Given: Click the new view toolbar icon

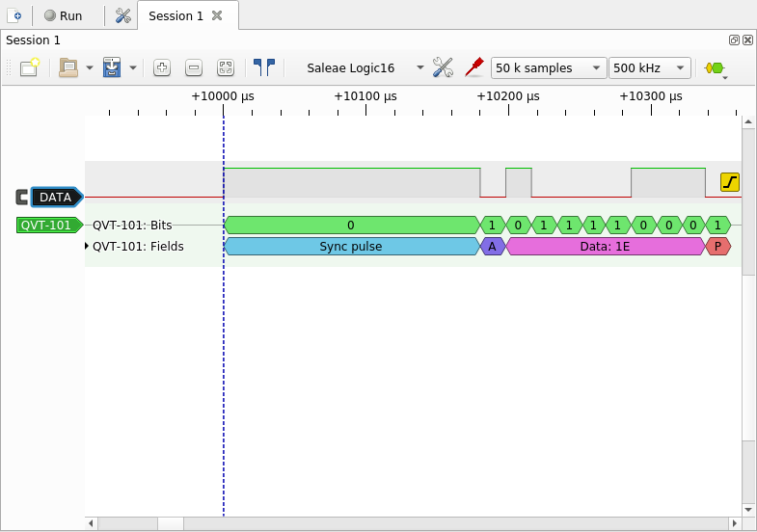Looking at the screenshot, I should tap(30, 67).
